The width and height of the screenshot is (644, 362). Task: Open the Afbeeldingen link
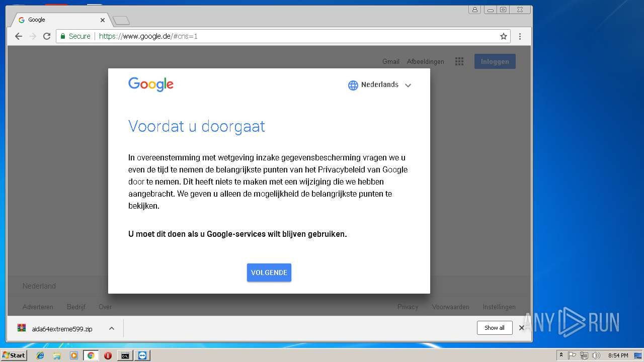click(x=426, y=61)
